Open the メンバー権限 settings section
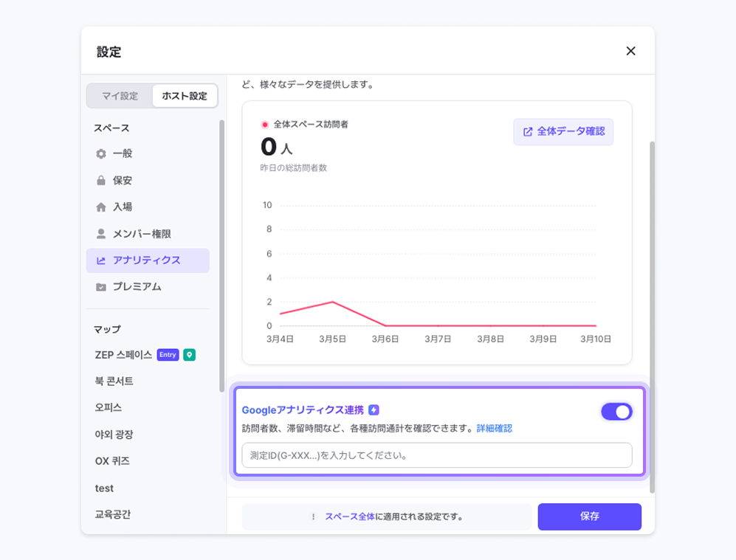Screen dimensions: 736x560 click(x=148, y=234)
